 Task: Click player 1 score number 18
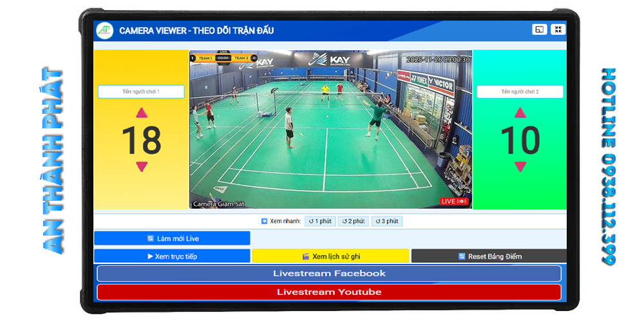142,140
